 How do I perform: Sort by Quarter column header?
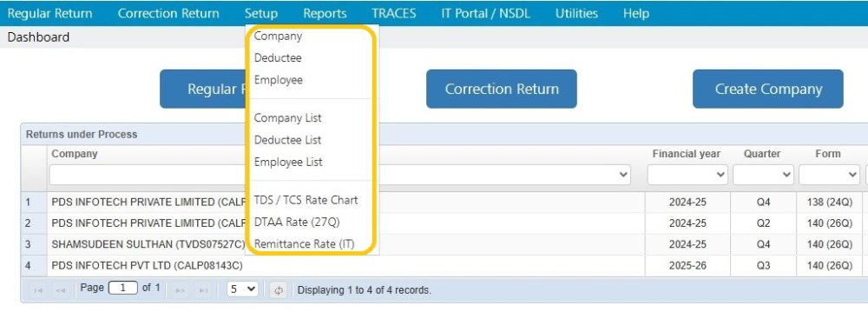point(762,154)
